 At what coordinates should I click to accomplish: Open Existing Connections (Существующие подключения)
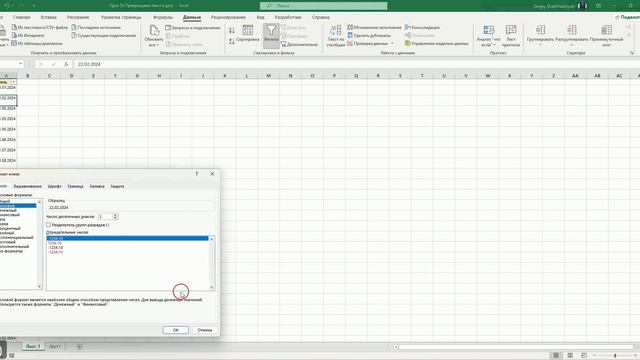click(104, 36)
